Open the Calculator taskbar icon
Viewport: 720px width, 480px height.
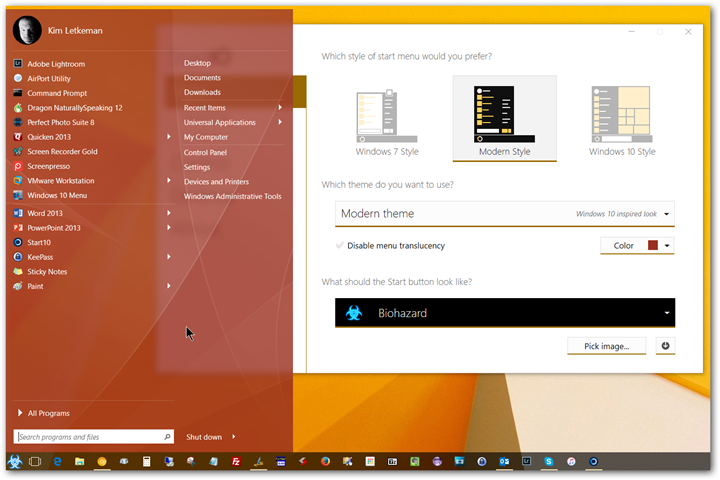pyautogui.click(x=146, y=462)
